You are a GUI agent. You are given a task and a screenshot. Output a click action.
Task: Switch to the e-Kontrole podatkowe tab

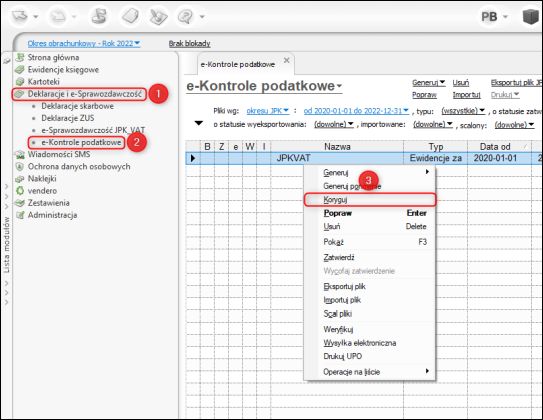point(238,64)
